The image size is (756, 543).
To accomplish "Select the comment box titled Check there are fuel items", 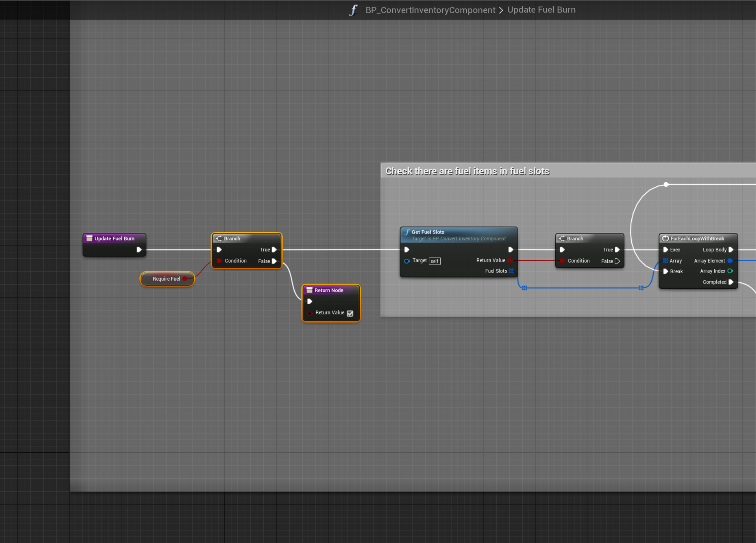I will [x=467, y=171].
